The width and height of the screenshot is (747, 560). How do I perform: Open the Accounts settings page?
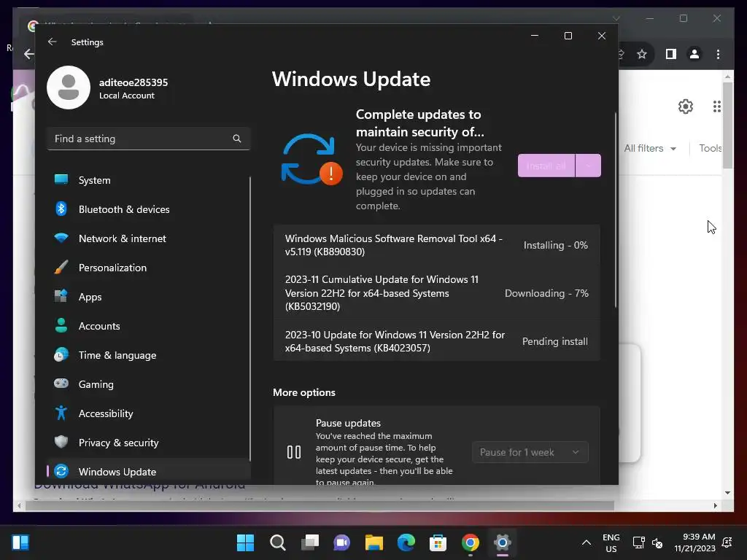pos(149,326)
